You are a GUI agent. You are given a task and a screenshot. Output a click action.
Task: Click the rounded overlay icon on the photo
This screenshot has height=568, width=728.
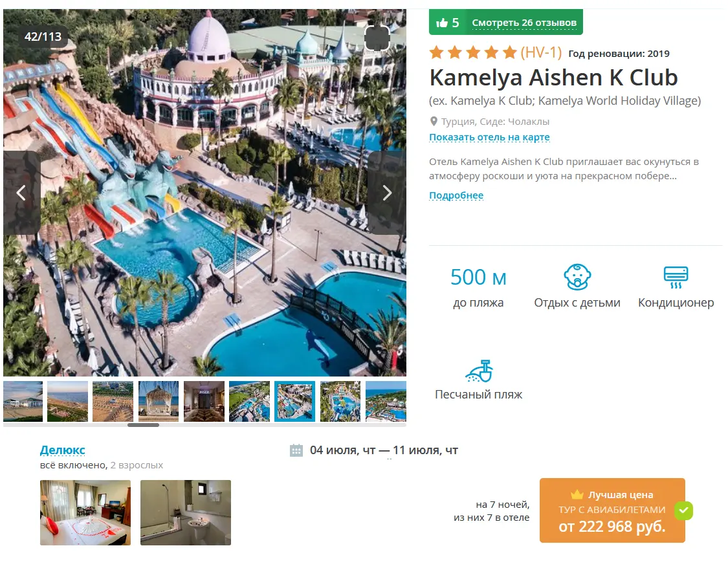377,39
